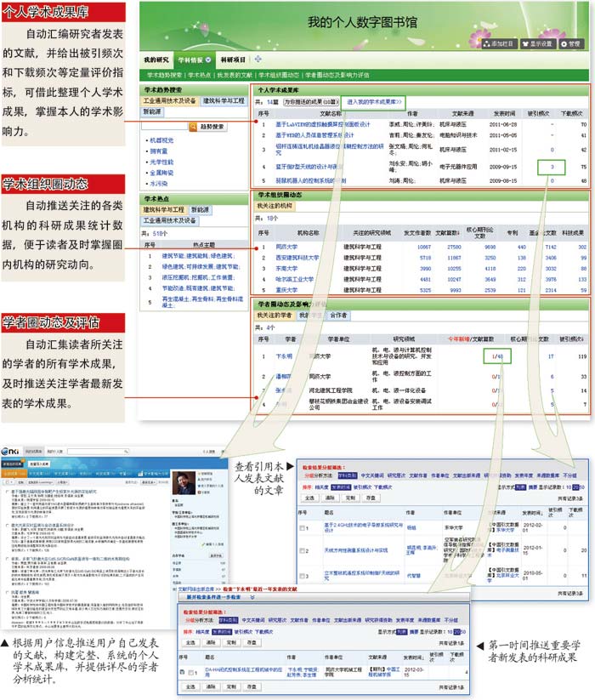The width and height of the screenshot is (595, 700).
Task: Open 学术热点 submenu link
Action: (199, 75)
